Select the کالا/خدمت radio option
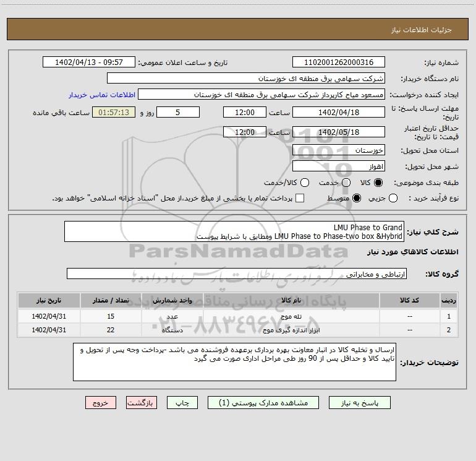 tap(305, 183)
